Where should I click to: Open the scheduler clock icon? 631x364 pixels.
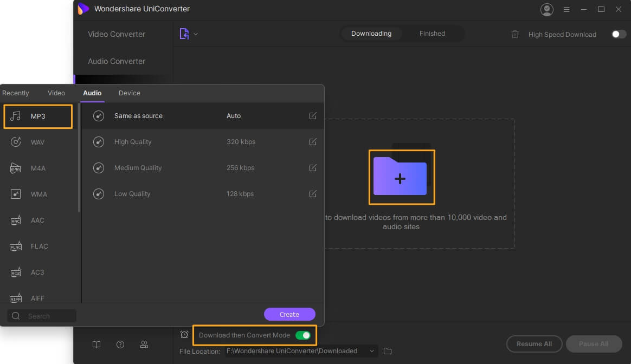coord(184,335)
